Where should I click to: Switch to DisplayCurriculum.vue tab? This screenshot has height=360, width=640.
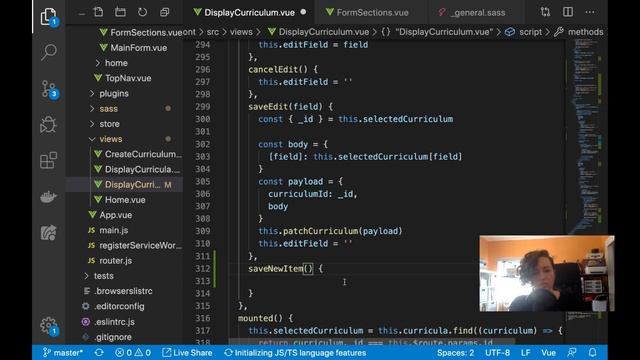coord(249,13)
